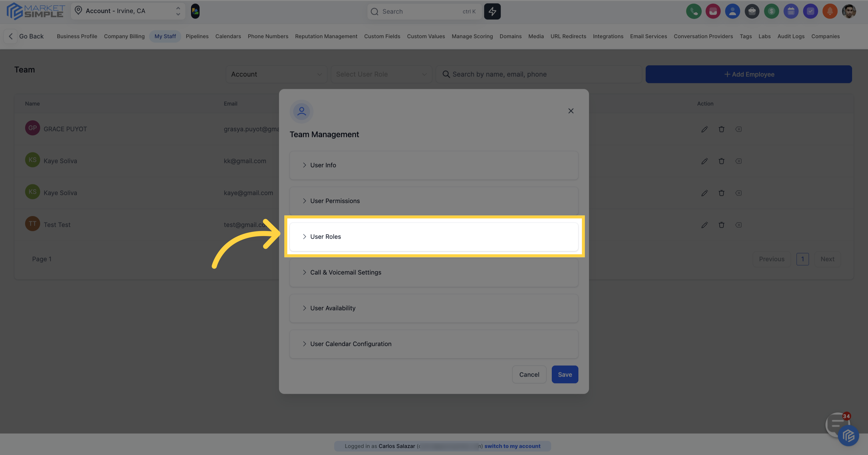The width and height of the screenshot is (868, 455).
Task: Click the lightning bolt quick actions icon
Action: point(492,11)
